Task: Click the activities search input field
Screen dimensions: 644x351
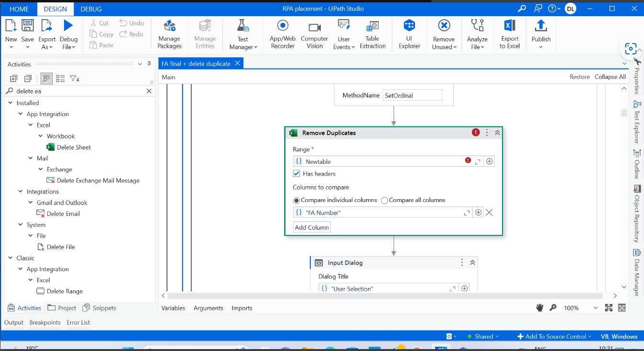Action: point(79,91)
